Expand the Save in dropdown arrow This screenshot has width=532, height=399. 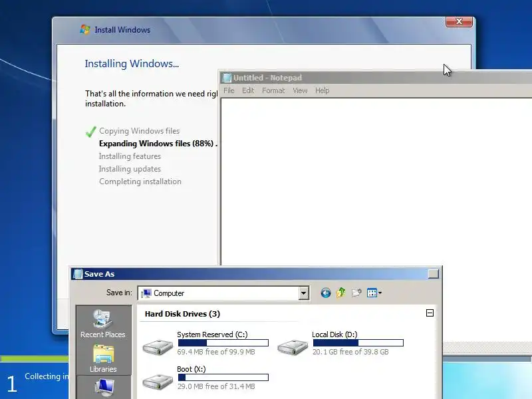304,293
